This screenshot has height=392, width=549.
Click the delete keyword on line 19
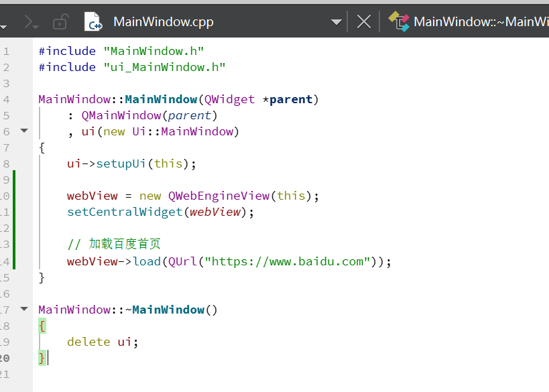(x=88, y=342)
